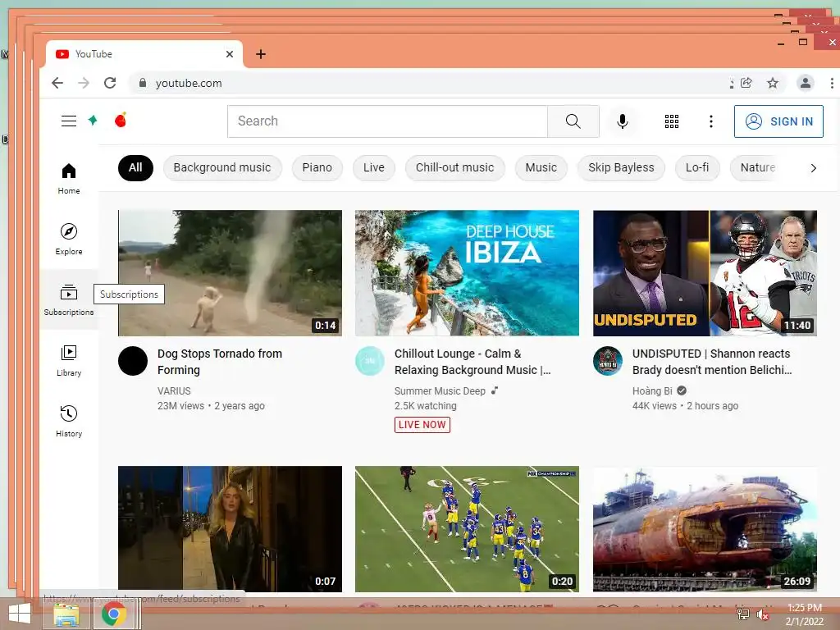Image resolution: width=840 pixels, height=630 pixels.
Task: Click the network tray icon
Action: (x=743, y=614)
